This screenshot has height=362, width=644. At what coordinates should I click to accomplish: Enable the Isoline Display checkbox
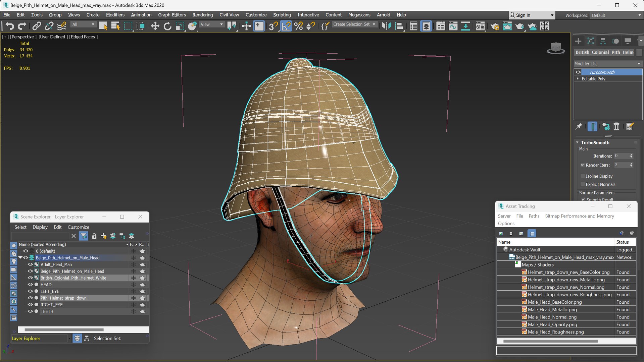pyautogui.click(x=583, y=176)
